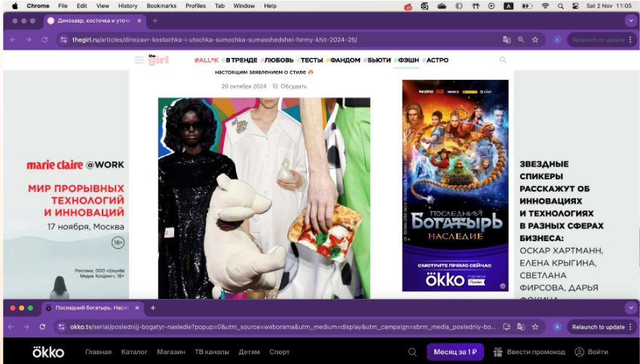This screenshot has height=364, width=640.
Task: Click the Последний Богатырь Okko ad banner
Action: pyautogui.click(x=455, y=185)
